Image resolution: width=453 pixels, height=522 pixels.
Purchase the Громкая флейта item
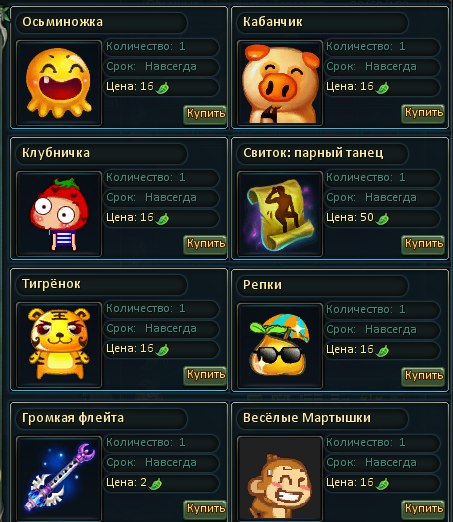[205, 509]
